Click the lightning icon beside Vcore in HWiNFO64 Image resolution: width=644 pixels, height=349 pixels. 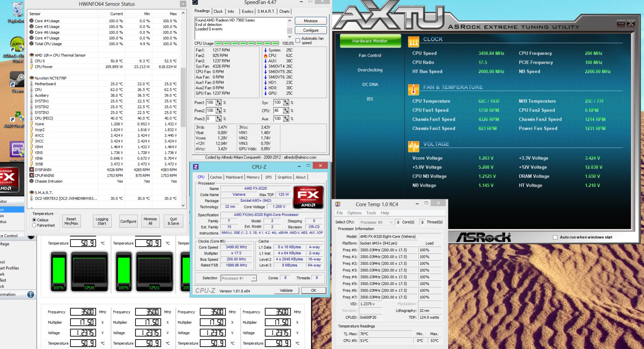pos(32,124)
